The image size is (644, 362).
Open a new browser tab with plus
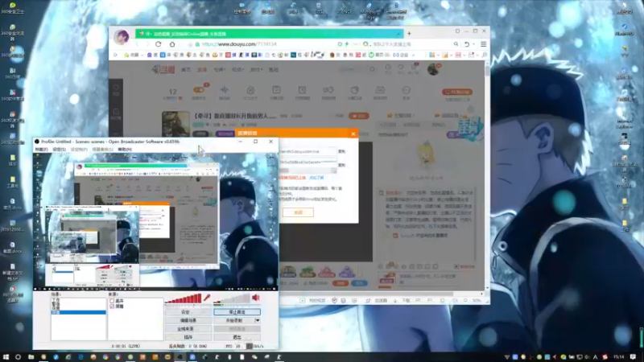(x=409, y=34)
